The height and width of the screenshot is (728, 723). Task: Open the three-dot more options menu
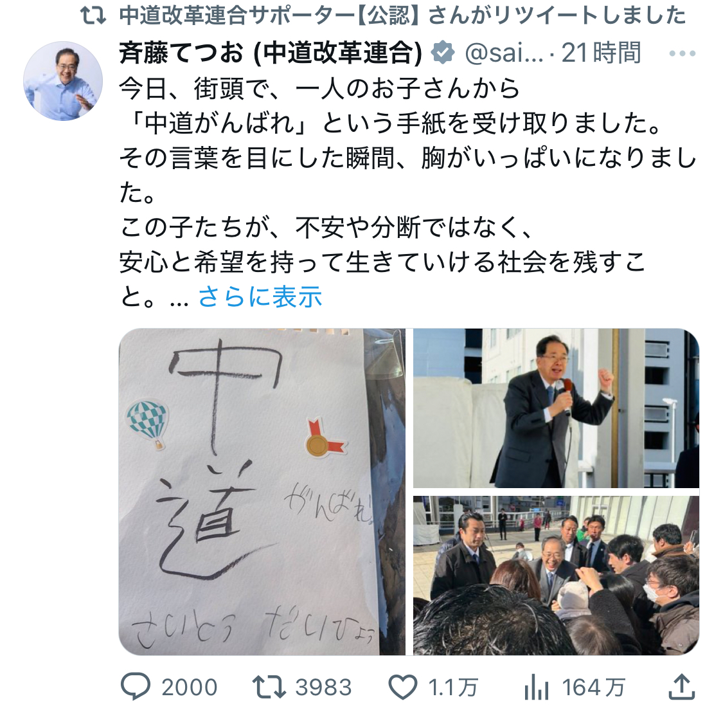(682, 54)
